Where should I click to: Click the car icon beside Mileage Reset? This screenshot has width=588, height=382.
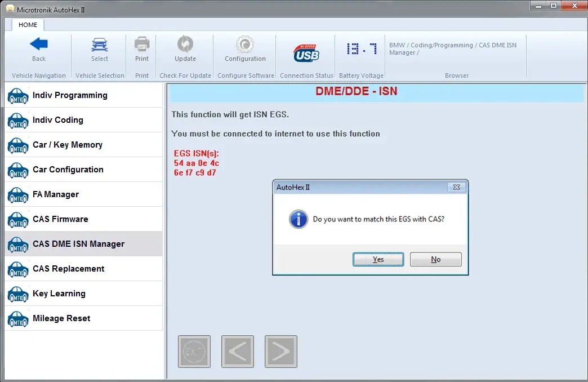click(18, 318)
